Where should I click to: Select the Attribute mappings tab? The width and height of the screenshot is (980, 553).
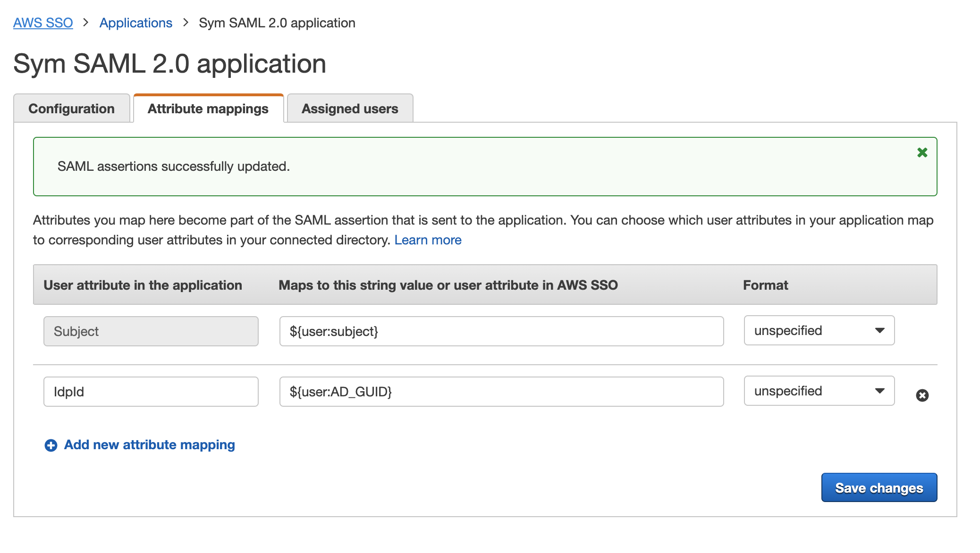coord(208,109)
